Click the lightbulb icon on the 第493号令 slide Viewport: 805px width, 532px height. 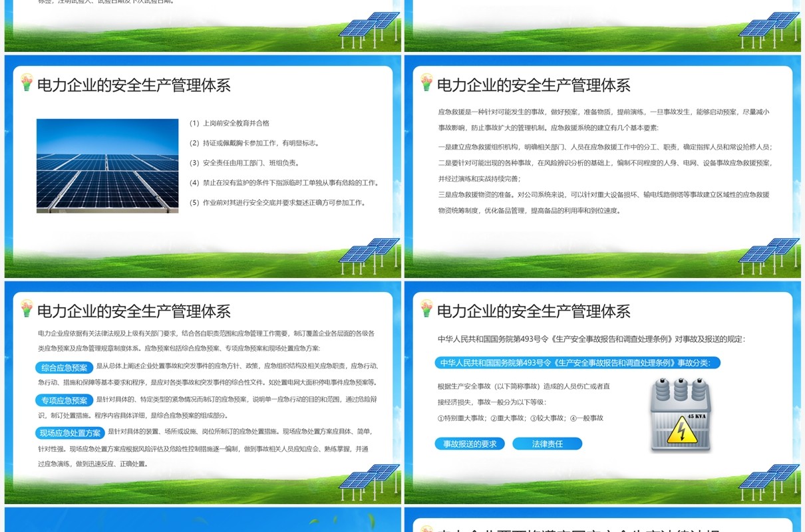(x=426, y=308)
